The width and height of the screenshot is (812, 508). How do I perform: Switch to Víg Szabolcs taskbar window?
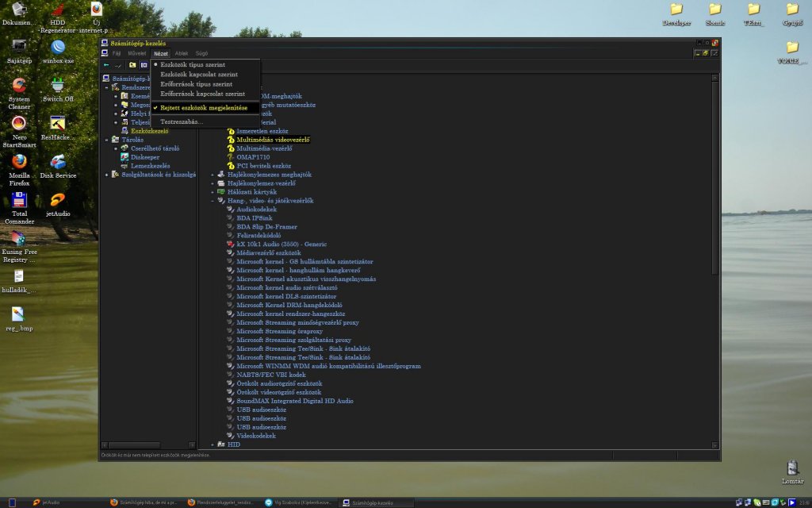click(x=299, y=502)
